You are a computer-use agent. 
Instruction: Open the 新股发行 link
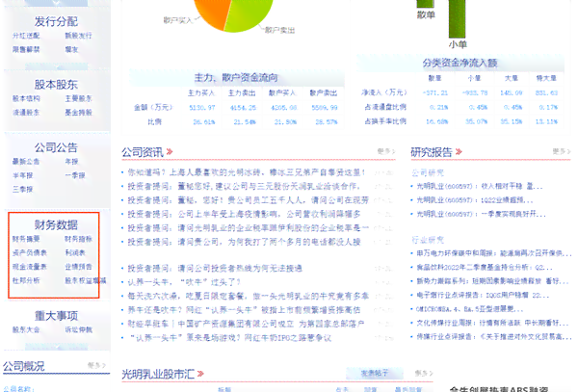[x=78, y=36]
